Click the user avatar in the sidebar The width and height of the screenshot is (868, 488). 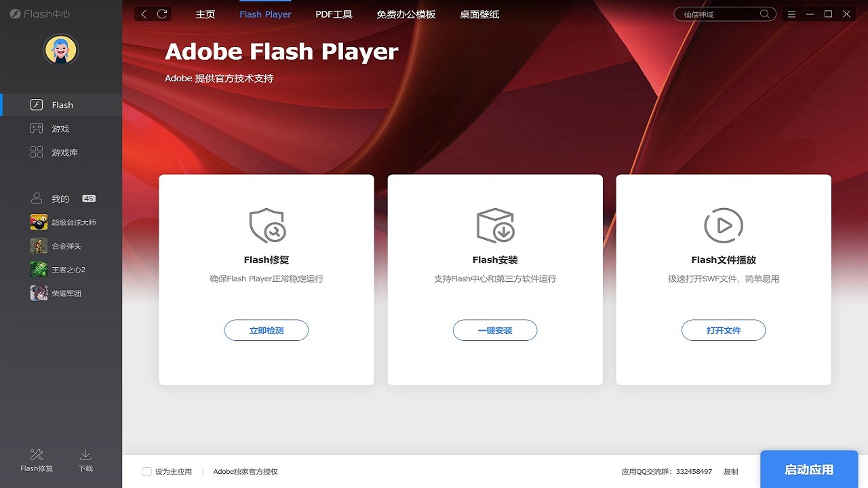(x=61, y=49)
